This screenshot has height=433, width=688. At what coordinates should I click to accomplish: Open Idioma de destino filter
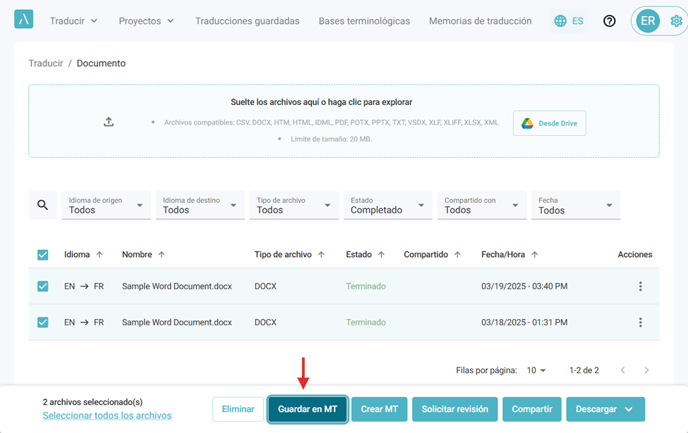coord(200,205)
